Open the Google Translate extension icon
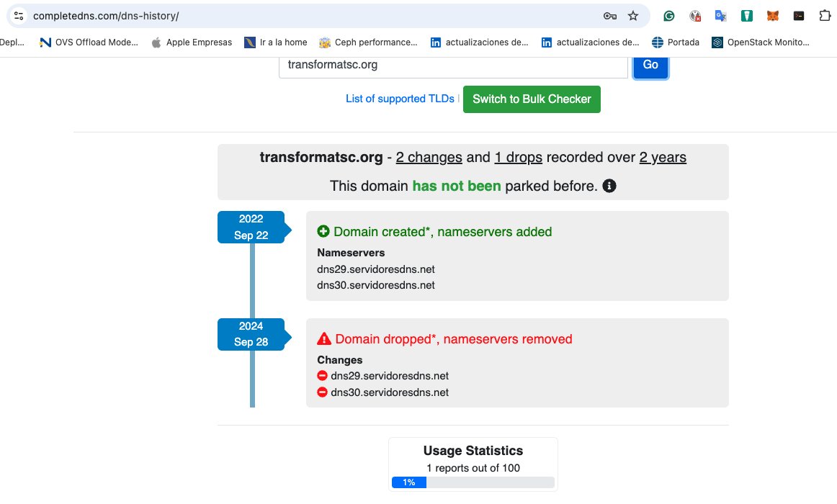 coord(720,16)
